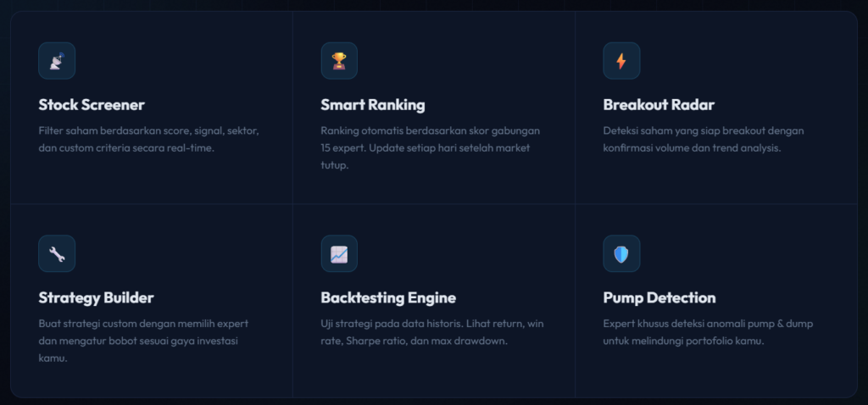
Task: Open the Backtesting Engine heading
Action: [388, 298]
